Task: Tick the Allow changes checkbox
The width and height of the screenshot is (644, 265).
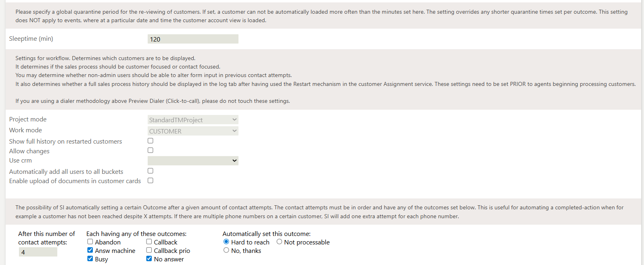Action: coord(151,150)
